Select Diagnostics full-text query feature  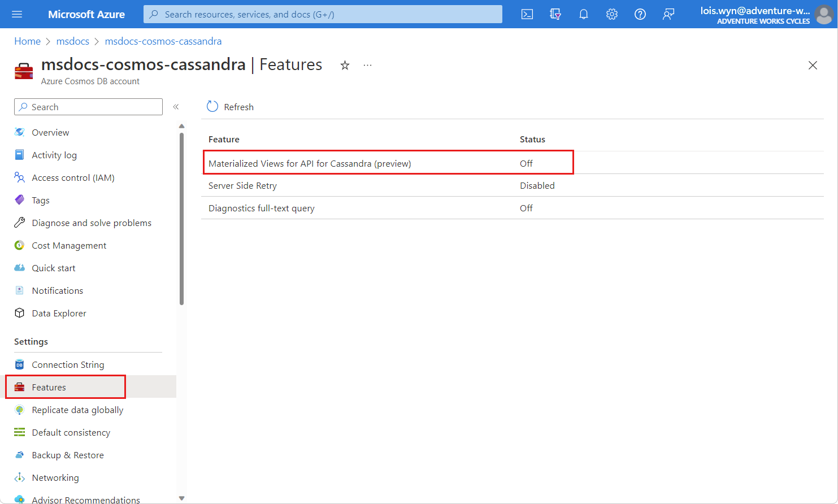[261, 208]
